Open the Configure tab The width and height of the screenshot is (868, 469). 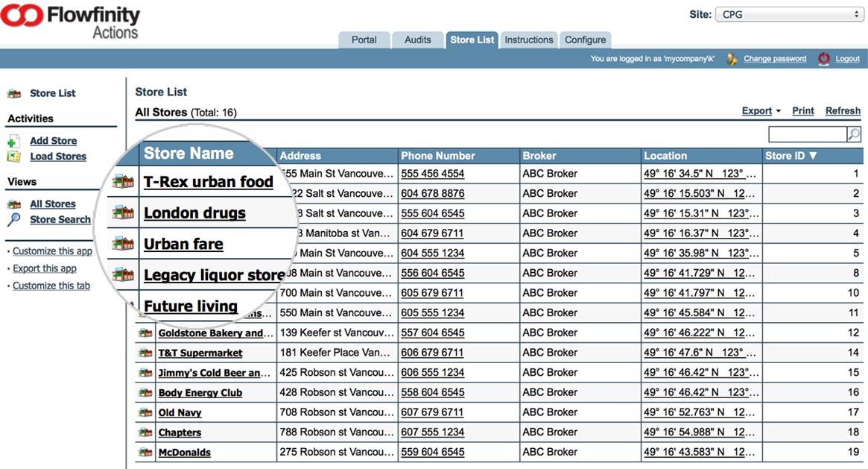[585, 40]
